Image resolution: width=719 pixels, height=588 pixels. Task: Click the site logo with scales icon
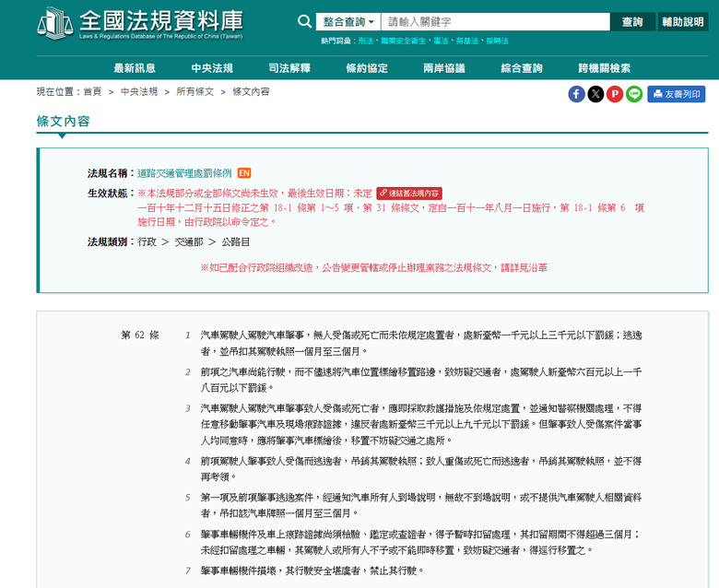140,23
